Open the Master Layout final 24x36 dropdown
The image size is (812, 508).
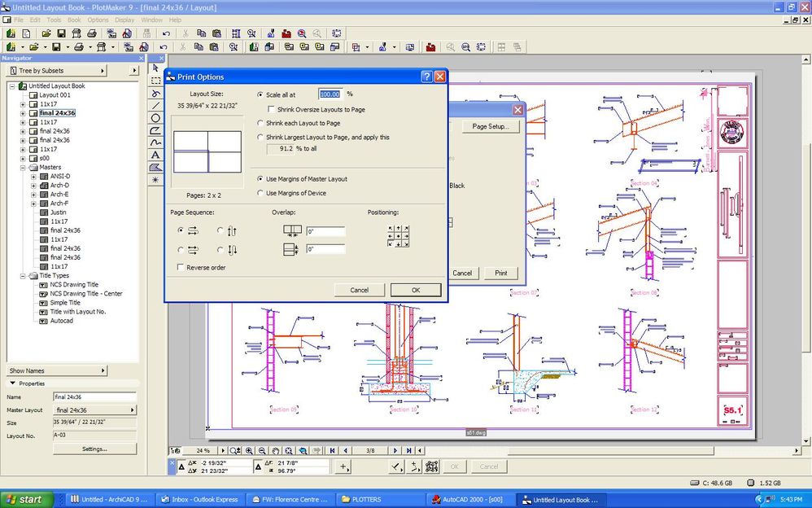pos(94,410)
